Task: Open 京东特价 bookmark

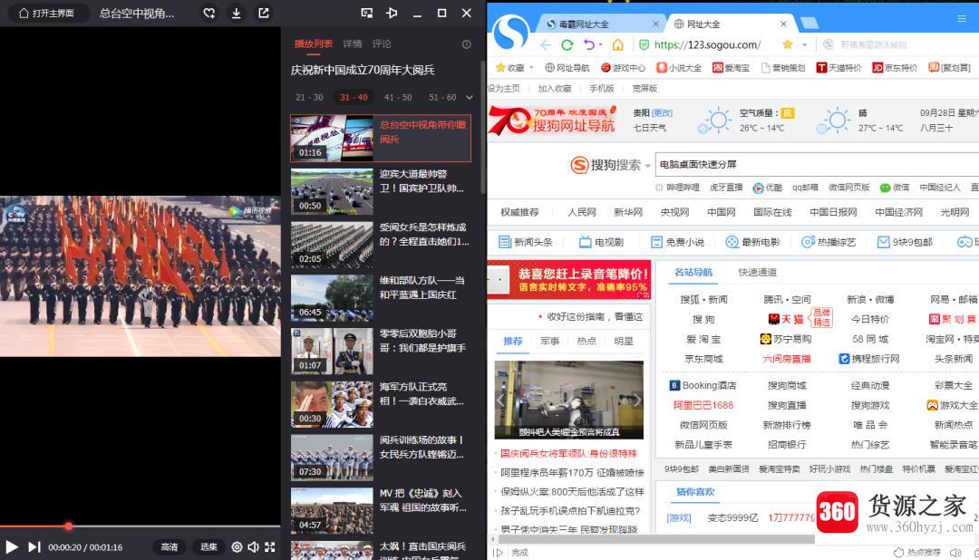Action: click(895, 67)
